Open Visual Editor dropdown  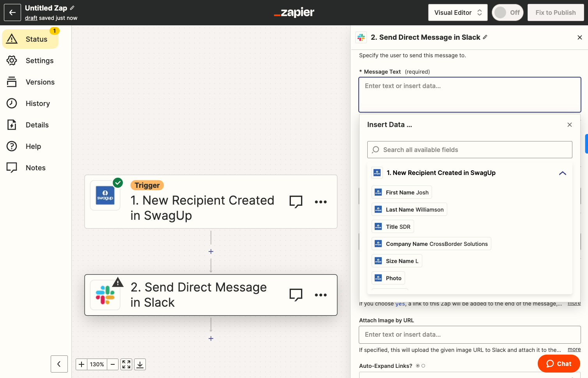click(x=458, y=12)
